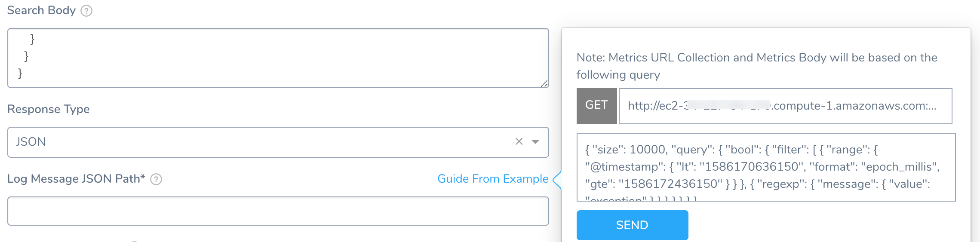The height and width of the screenshot is (242, 980).
Task: Send the example query with SEND
Action: tap(632, 225)
